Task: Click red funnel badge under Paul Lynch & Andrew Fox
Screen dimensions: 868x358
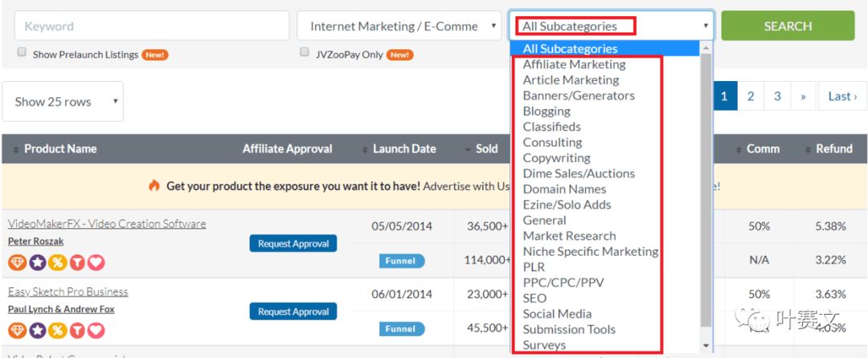Action: (x=77, y=331)
